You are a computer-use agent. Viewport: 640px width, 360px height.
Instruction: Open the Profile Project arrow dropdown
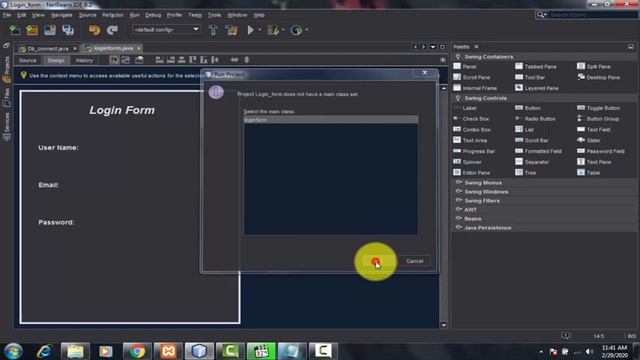click(x=307, y=30)
